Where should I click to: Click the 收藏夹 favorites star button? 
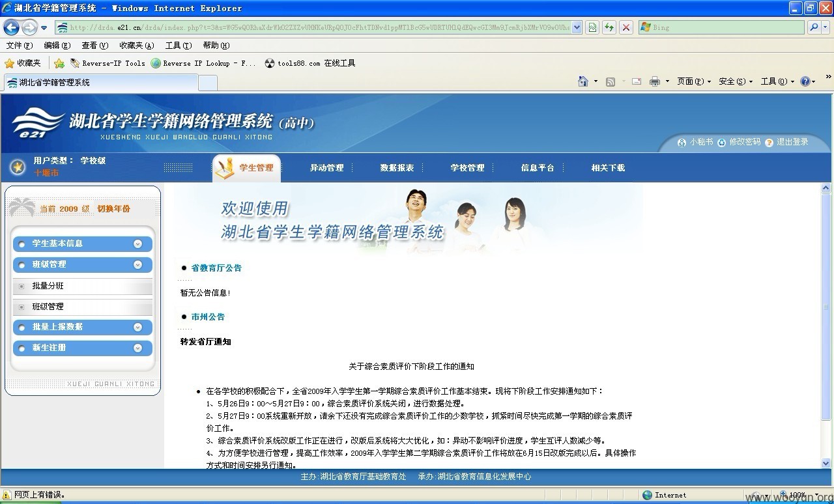(x=23, y=63)
